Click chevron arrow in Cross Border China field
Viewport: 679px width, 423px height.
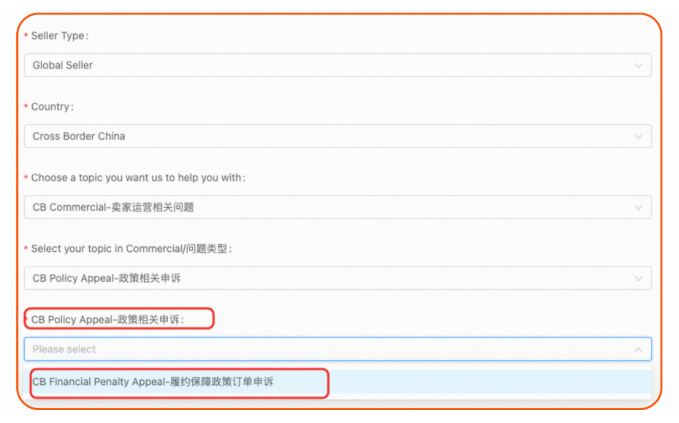click(638, 137)
